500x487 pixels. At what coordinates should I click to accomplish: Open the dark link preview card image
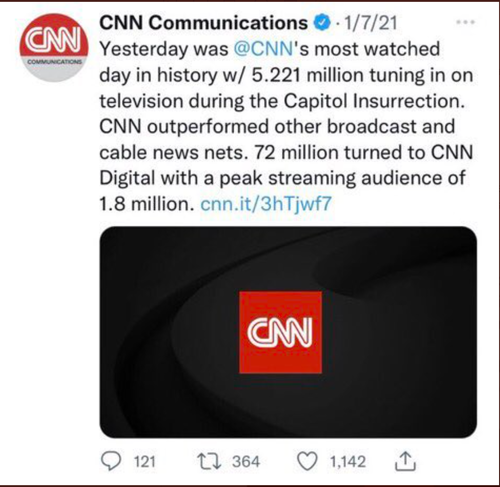coord(288,332)
